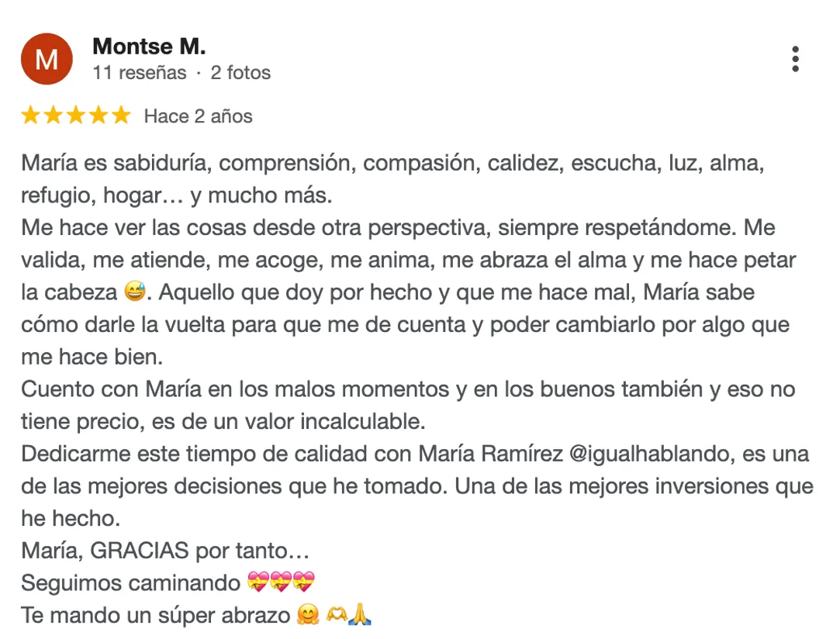The image size is (840, 639).
Task: Click the last sparkling heart emoji
Action: coord(304,582)
